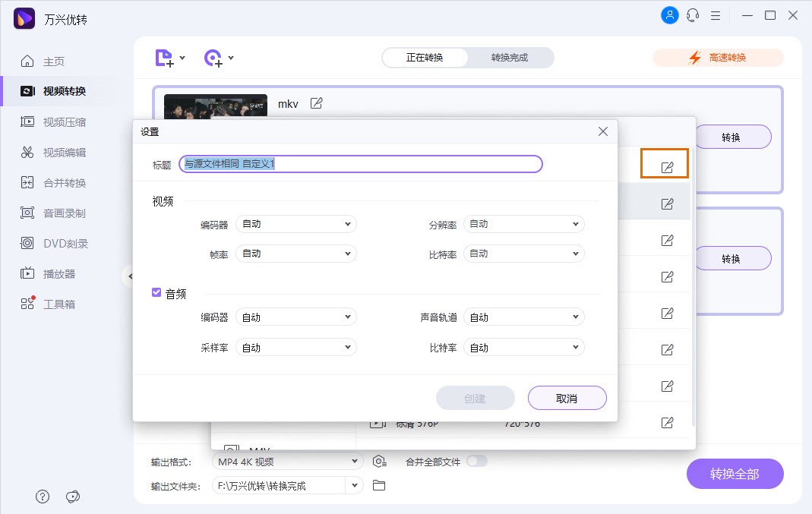
Task: Open the MP4 4K 视频 output format dropdown
Action: pos(287,461)
